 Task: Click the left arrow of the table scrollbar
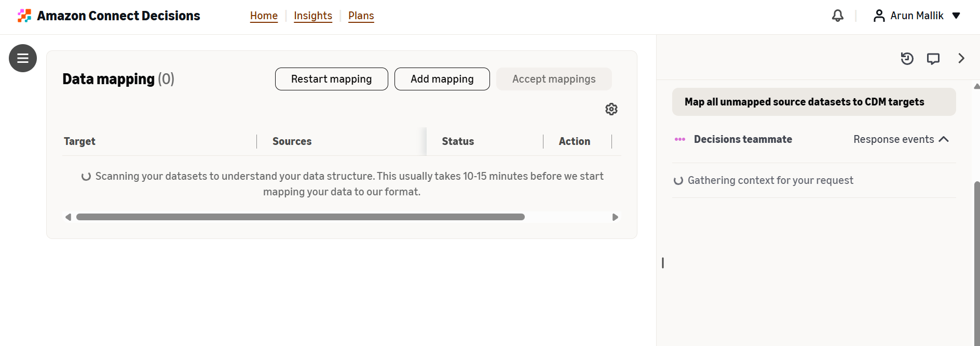pos(68,217)
